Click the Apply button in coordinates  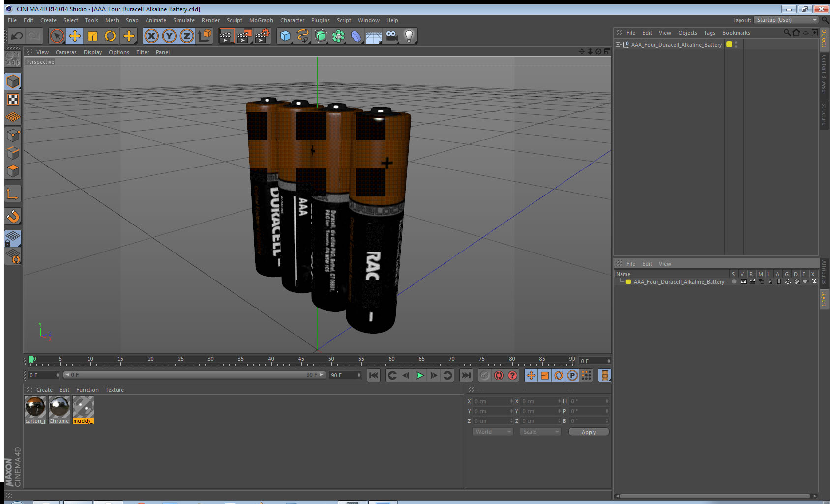tap(589, 432)
